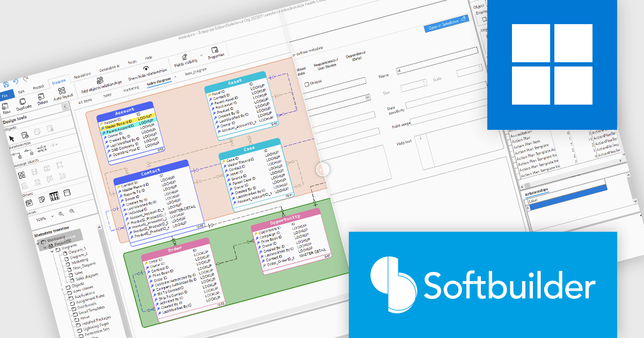The width and height of the screenshot is (644, 338).
Task: Enable the Unique checkbox
Action: (307, 85)
